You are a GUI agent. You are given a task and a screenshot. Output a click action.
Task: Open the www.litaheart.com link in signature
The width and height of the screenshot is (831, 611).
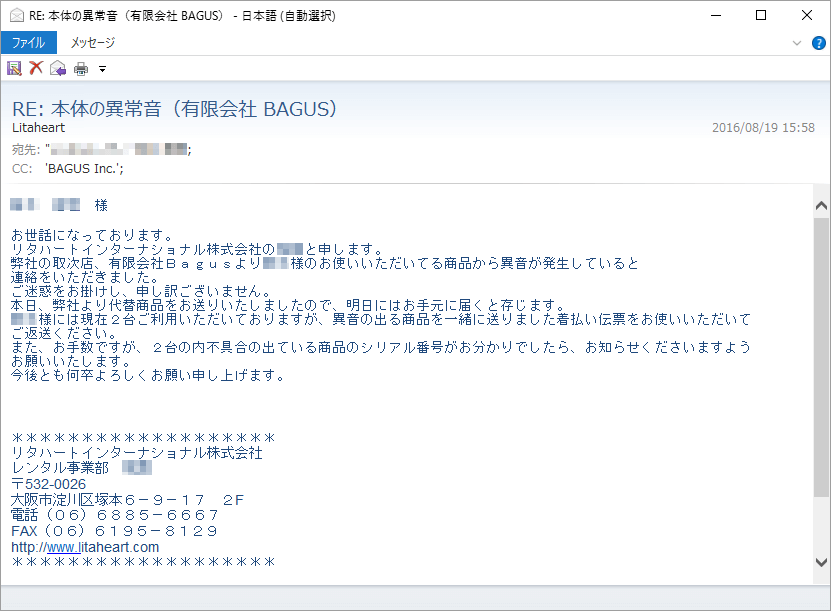85,547
